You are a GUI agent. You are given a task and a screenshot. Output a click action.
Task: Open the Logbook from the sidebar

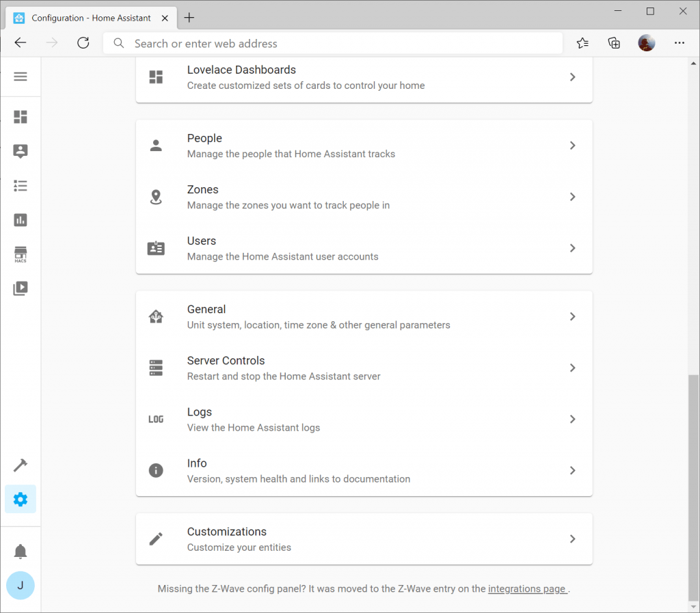point(21,185)
